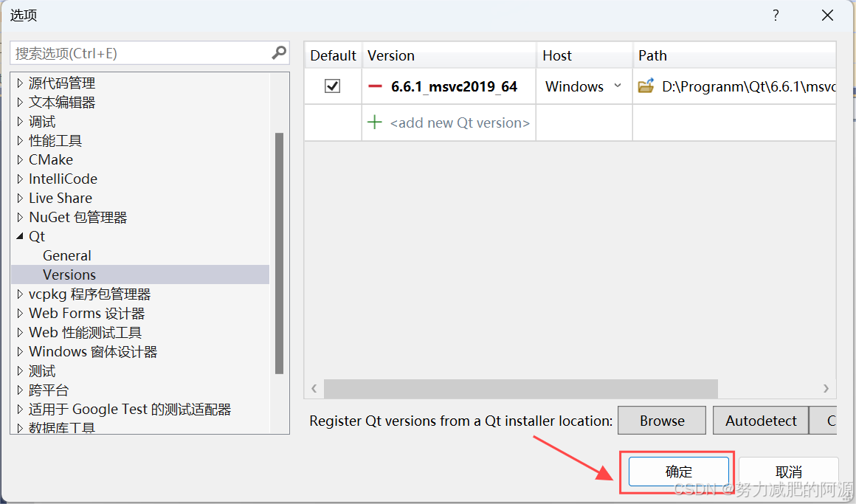Image resolution: width=856 pixels, height=504 pixels.
Task: Open folder icon in Path cell
Action: click(646, 86)
